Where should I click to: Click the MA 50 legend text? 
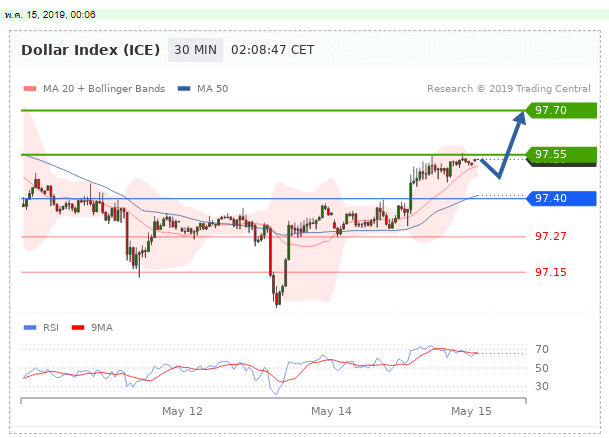tap(212, 89)
